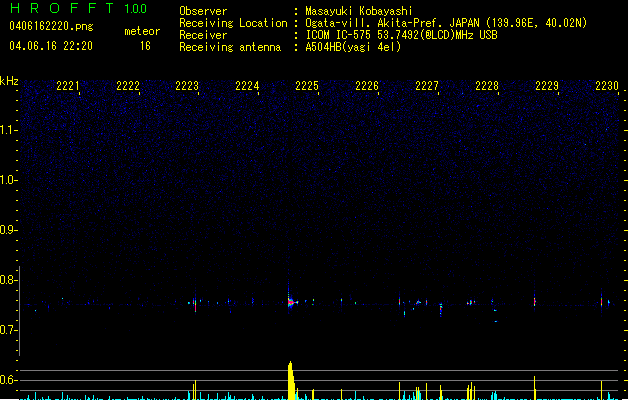
Task: Click the 2222 time axis marker
Action: point(128,86)
